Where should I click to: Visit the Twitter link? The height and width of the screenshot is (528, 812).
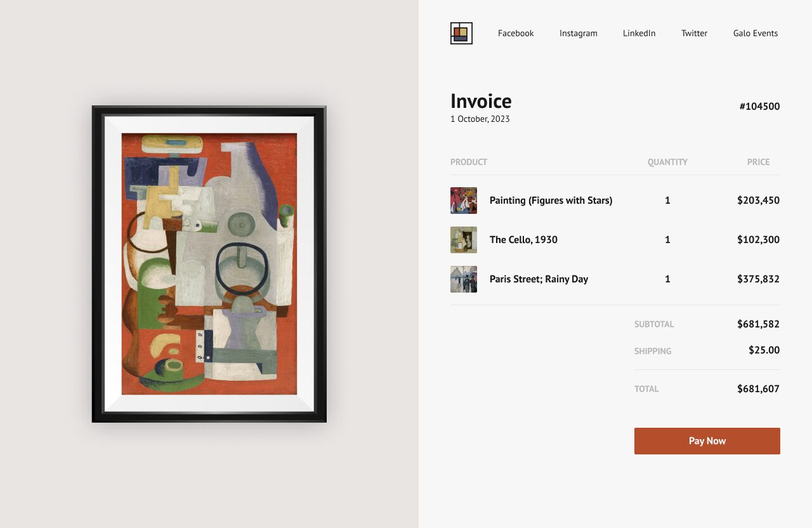coord(694,33)
